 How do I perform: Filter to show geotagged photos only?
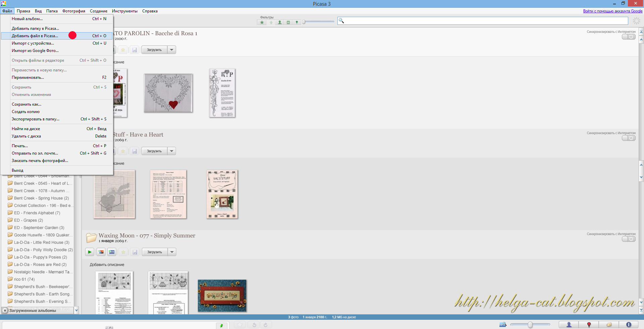tap(297, 22)
